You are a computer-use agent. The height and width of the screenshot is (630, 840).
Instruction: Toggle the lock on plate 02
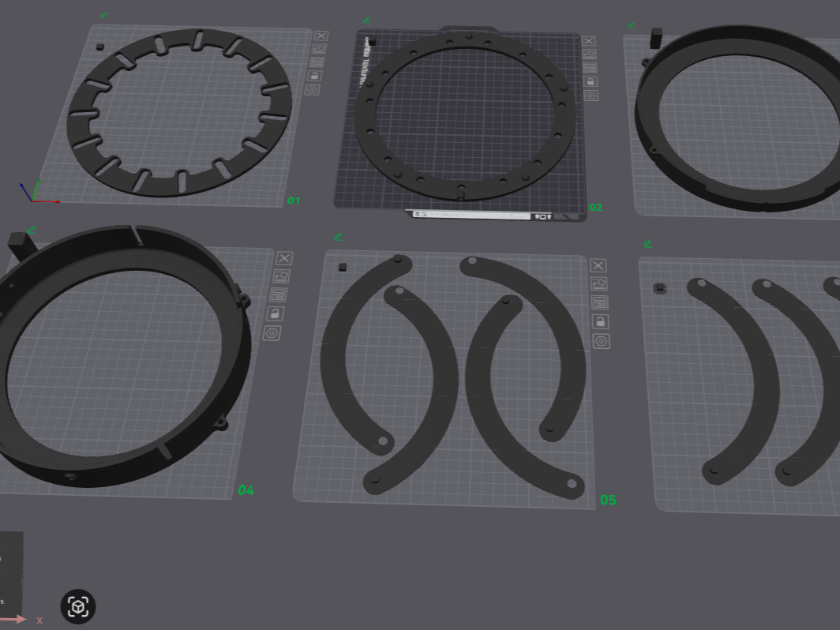click(591, 81)
